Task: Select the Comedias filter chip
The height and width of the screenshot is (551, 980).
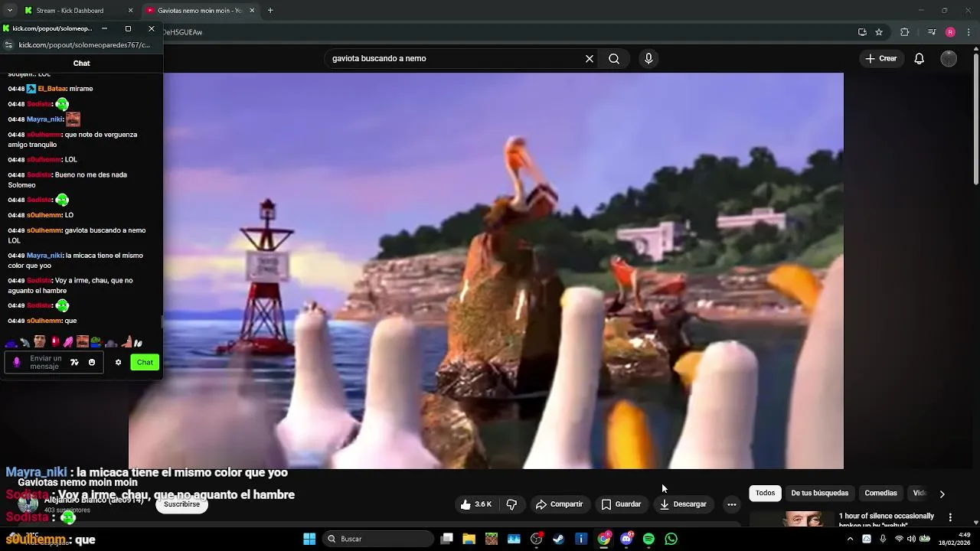Action: tap(880, 494)
